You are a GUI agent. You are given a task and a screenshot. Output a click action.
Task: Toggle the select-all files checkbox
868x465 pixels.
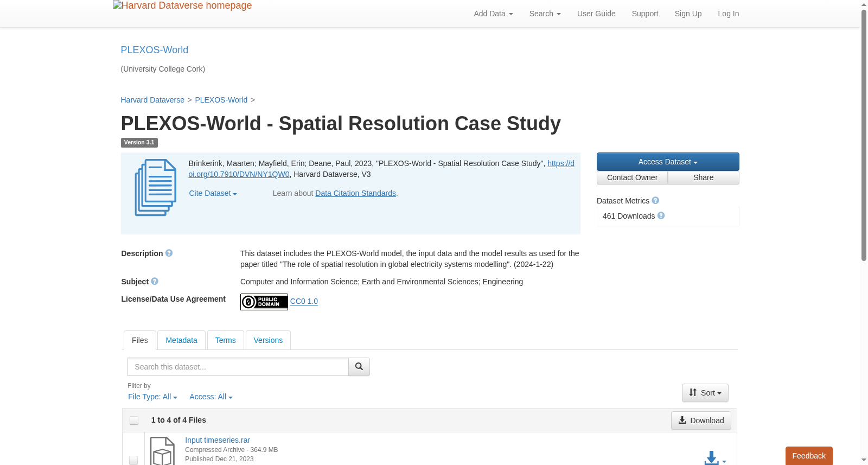[134, 421]
